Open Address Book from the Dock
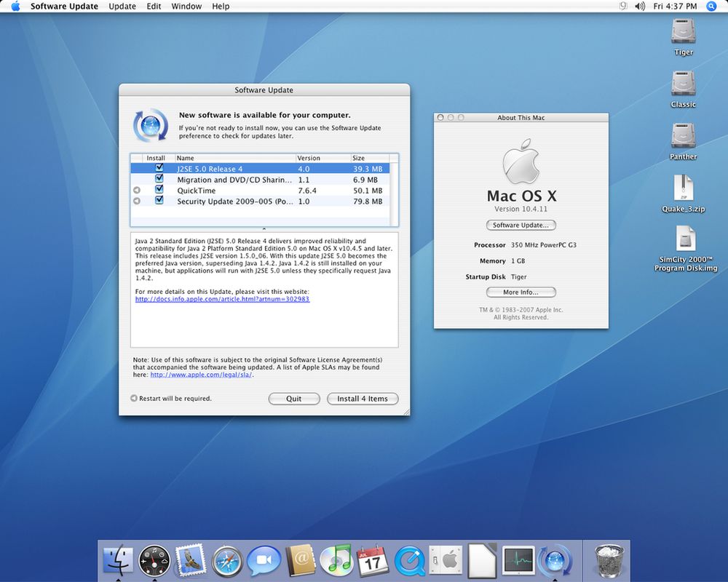 [x=300, y=560]
